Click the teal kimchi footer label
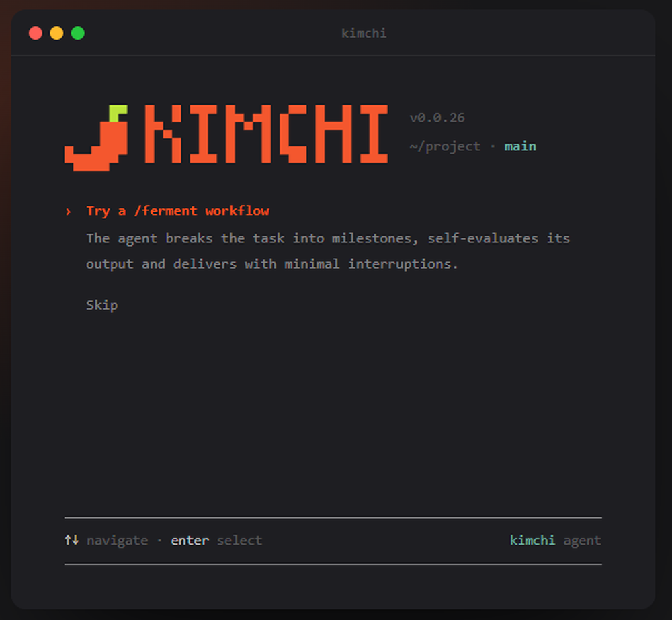 point(532,540)
